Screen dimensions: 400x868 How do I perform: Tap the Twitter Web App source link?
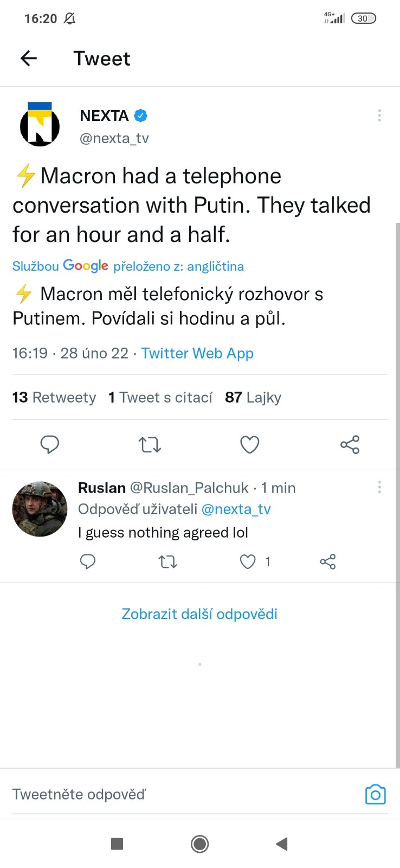pyautogui.click(x=197, y=353)
